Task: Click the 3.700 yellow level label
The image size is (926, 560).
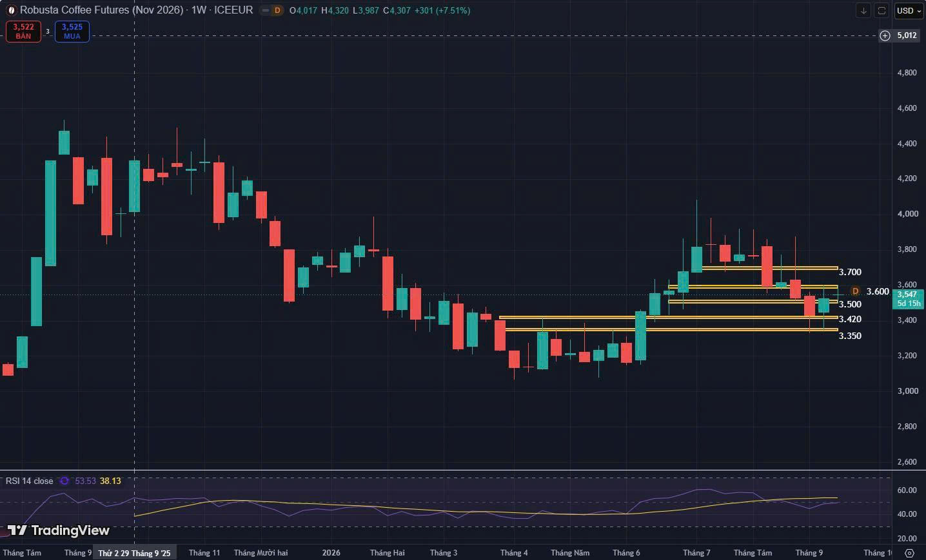Action: (850, 272)
